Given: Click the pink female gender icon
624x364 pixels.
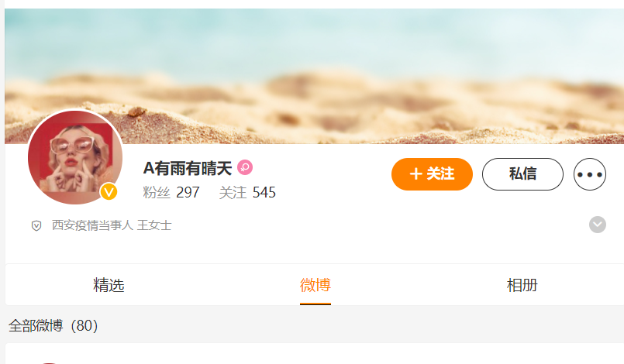Looking at the screenshot, I should 245,167.
